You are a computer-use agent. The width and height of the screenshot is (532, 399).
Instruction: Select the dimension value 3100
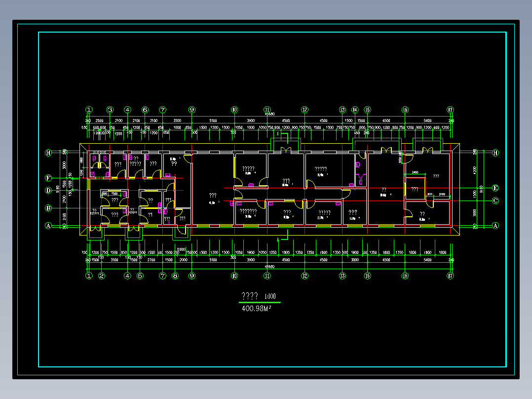[114, 260]
